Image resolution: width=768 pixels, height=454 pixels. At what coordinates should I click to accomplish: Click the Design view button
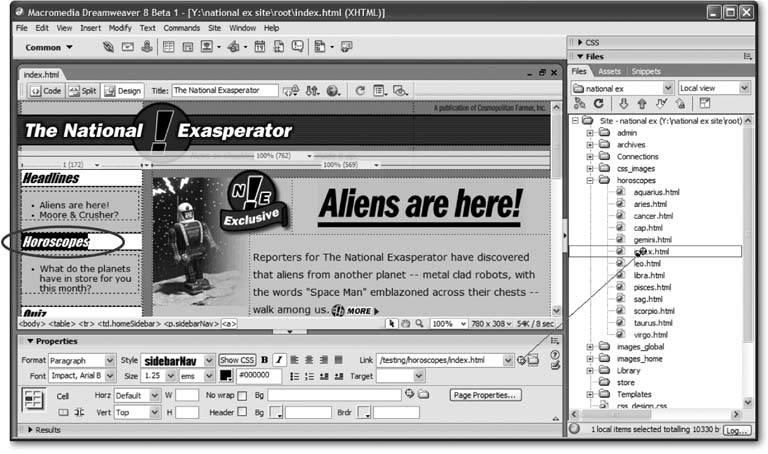coord(122,91)
